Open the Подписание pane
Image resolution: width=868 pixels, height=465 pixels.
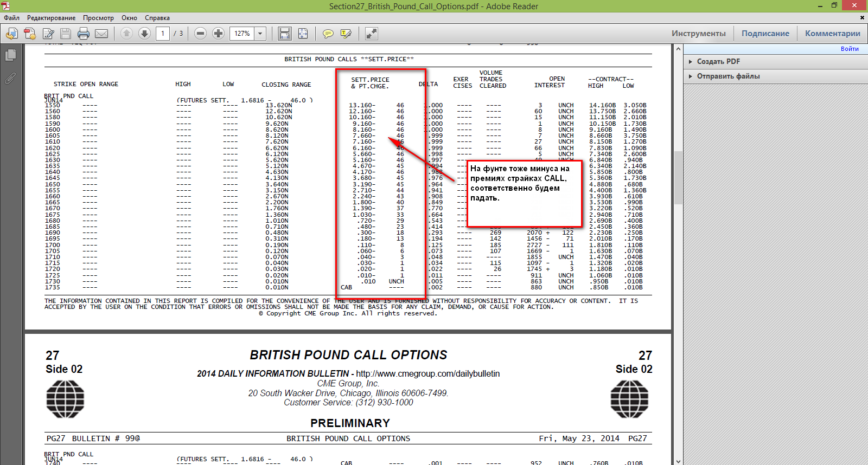(x=765, y=34)
